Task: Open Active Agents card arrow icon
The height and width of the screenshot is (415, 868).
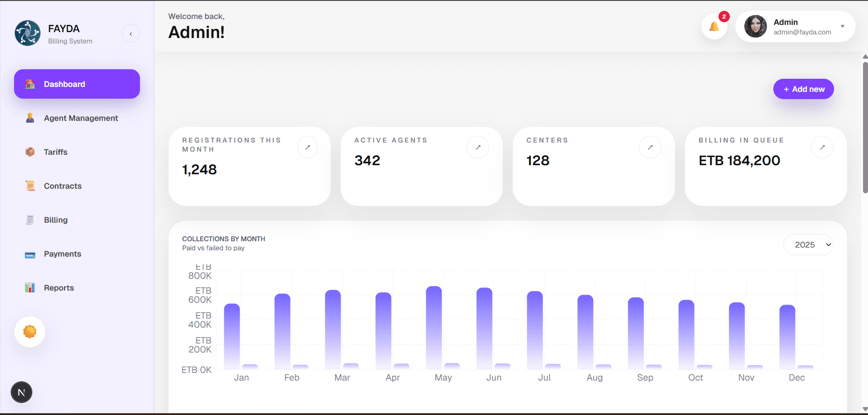Action: point(477,147)
